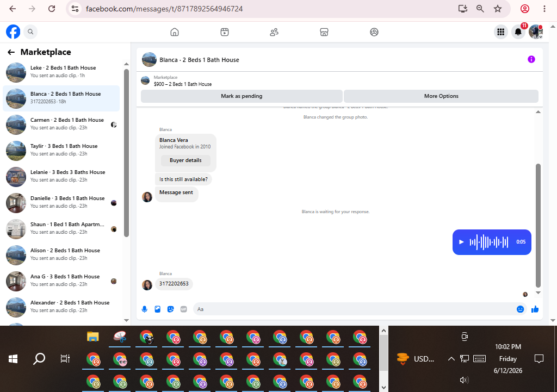Click the conversation list scrollbar
This screenshot has width=557, height=392.
[126, 153]
